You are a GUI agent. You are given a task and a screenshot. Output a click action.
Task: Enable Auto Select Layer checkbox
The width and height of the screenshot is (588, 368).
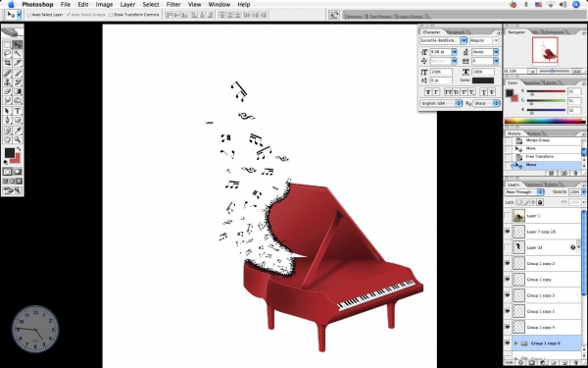pos(28,15)
